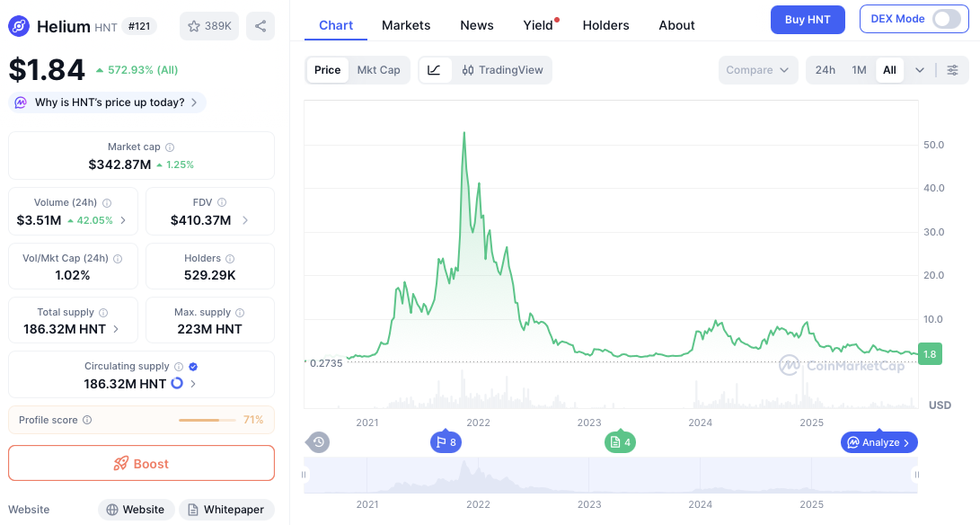Viewport: 980px width, 525px height.
Task: Click the Market cap info icon
Action: tap(170, 147)
